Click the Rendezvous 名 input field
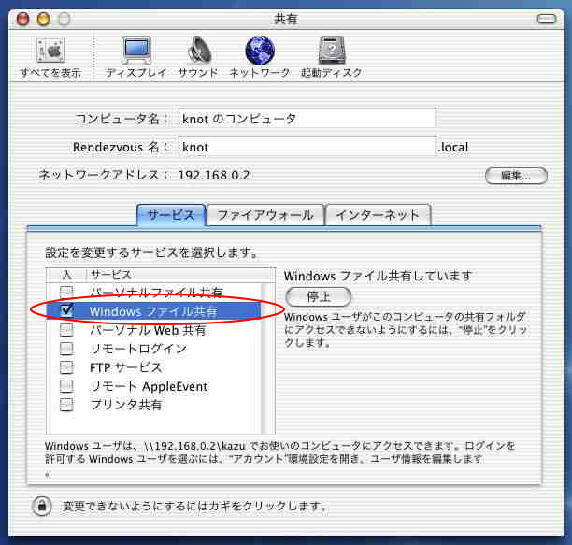Viewport: 572px width, 545px height. tap(307, 147)
